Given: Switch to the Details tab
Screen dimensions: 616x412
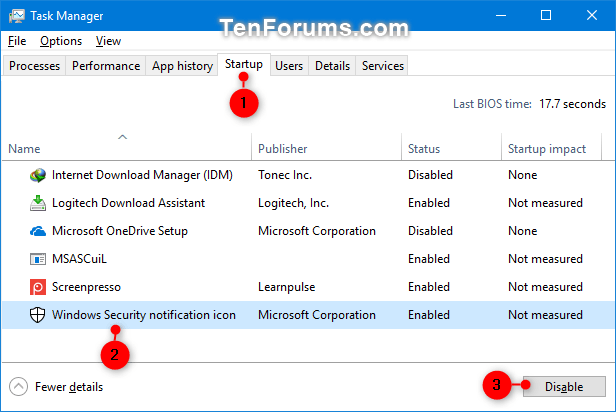Looking at the screenshot, I should coord(332,66).
